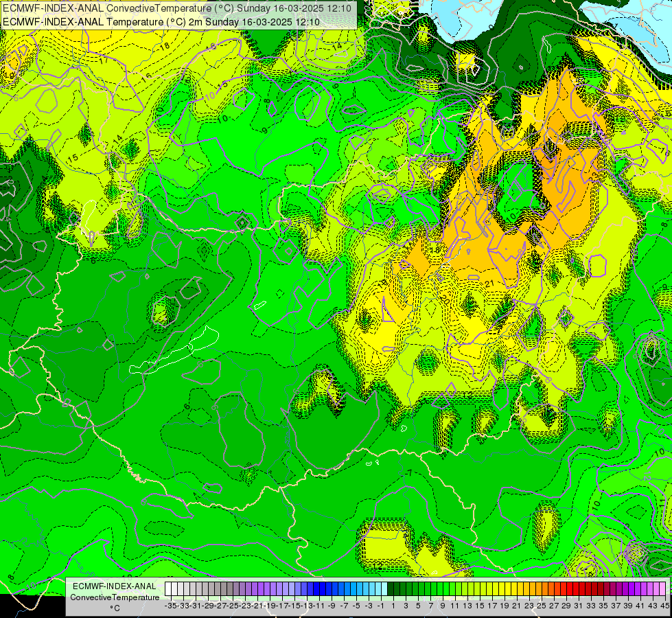Viewport: 672px width, 618px height.
Task: Click the white outlined elongated lake shape
Action: point(175,352)
